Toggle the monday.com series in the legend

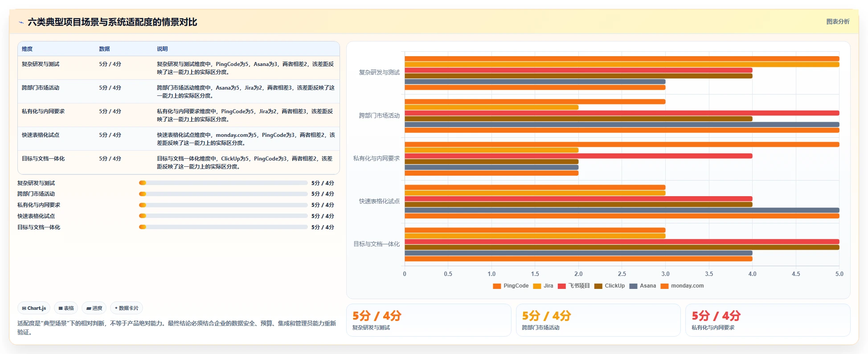click(682, 286)
